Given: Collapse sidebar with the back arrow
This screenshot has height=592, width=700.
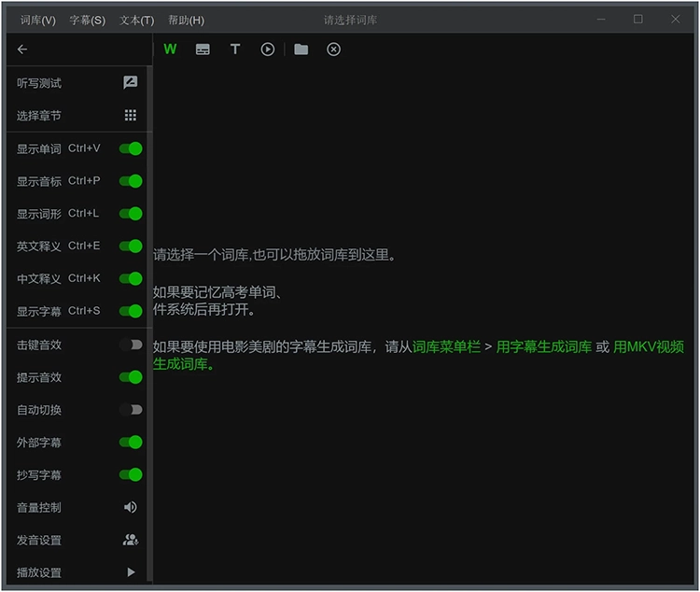Looking at the screenshot, I should [22, 49].
